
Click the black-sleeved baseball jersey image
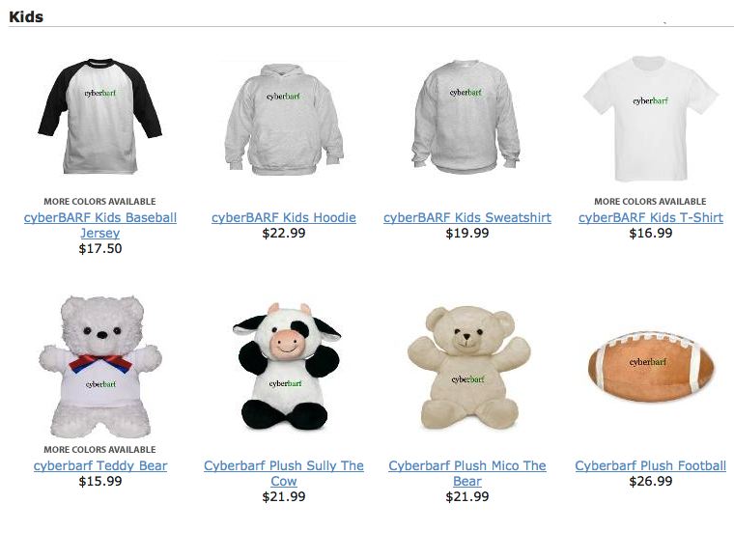pyautogui.click(x=100, y=116)
